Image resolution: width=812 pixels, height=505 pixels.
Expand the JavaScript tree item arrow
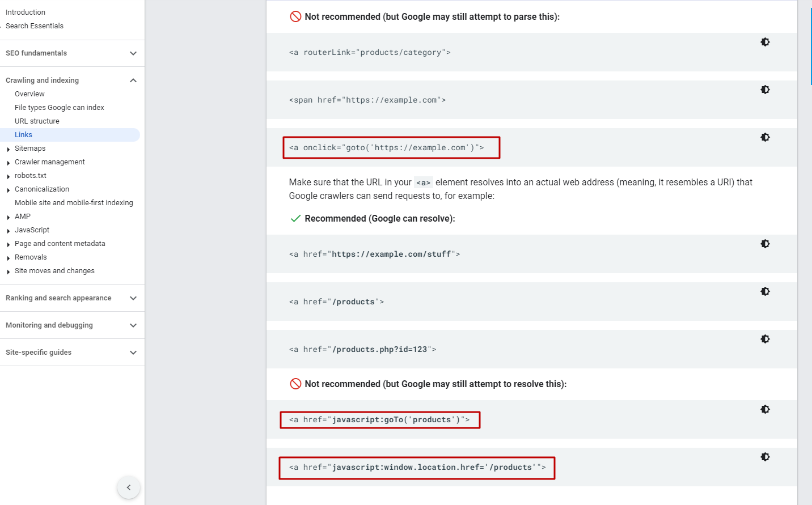pyautogui.click(x=9, y=231)
